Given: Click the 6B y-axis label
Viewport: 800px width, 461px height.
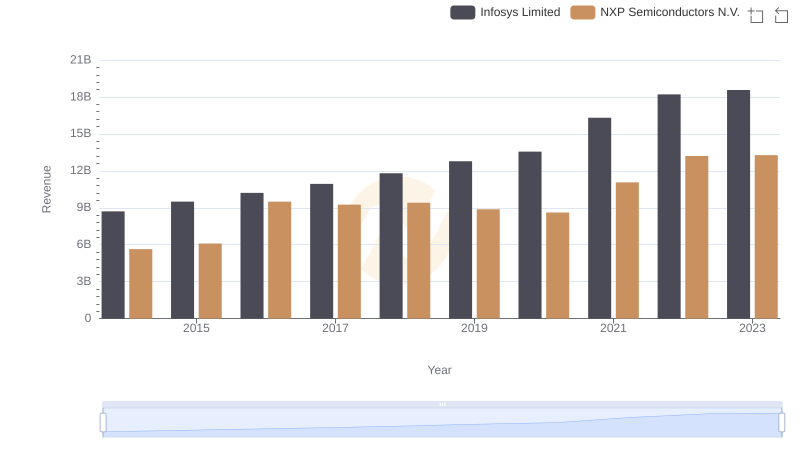Looking at the screenshot, I should point(84,244).
